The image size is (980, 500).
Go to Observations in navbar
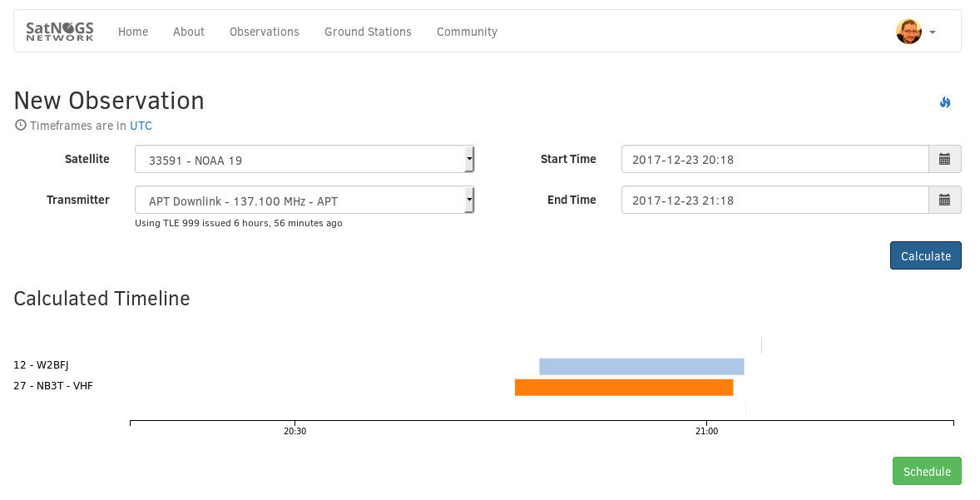[x=265, y=32]
